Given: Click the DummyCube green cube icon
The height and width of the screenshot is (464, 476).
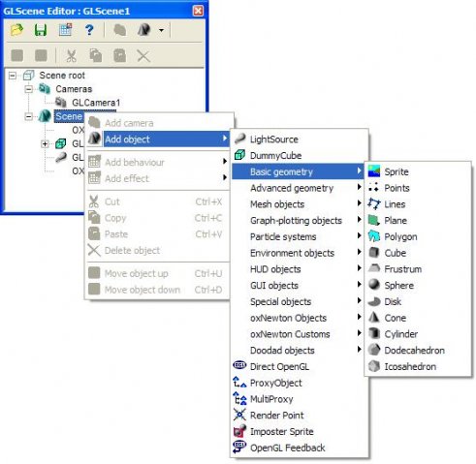Looking at the screenshot, I should point(239,155).
